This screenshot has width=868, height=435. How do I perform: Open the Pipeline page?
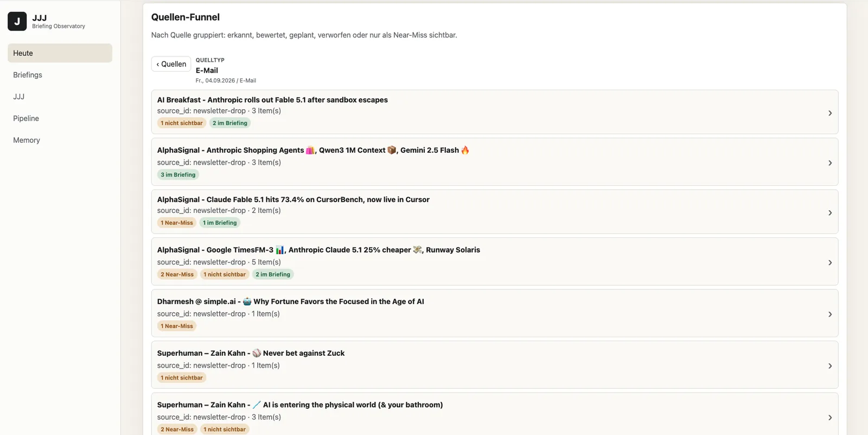(x=60, y=118)
